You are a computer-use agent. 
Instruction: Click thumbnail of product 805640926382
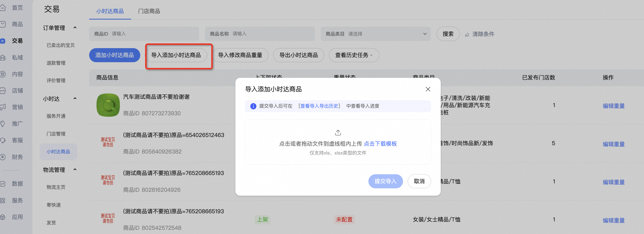[108, 142]
